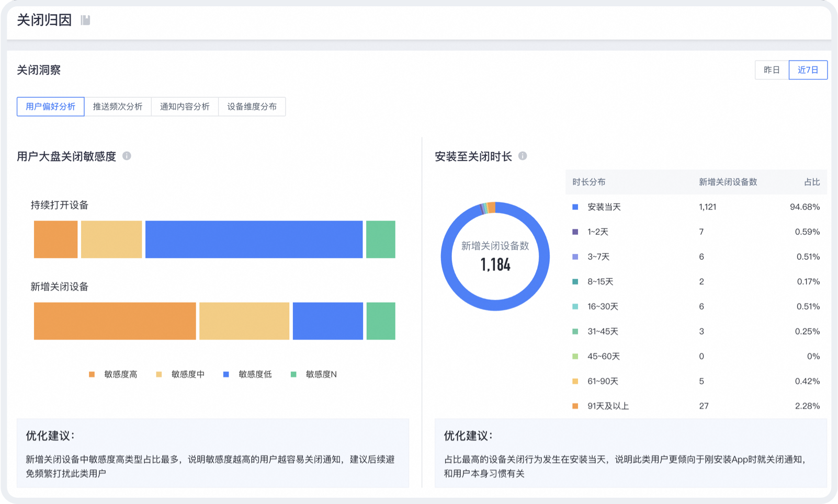Image resolution: width=838 pixels, height=504 pixels.
Task: Open the 推送频次分析 tab
Action: [x=118, y=107]
